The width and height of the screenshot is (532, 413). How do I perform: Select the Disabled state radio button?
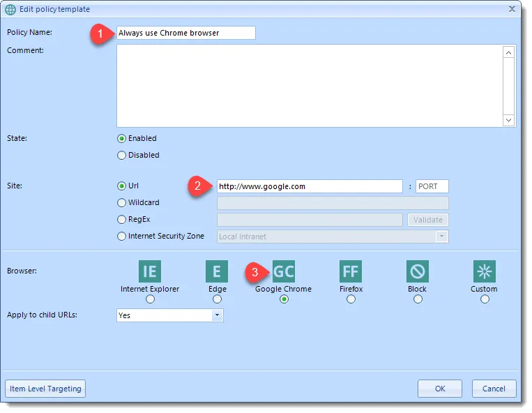[x=122, y=156]
